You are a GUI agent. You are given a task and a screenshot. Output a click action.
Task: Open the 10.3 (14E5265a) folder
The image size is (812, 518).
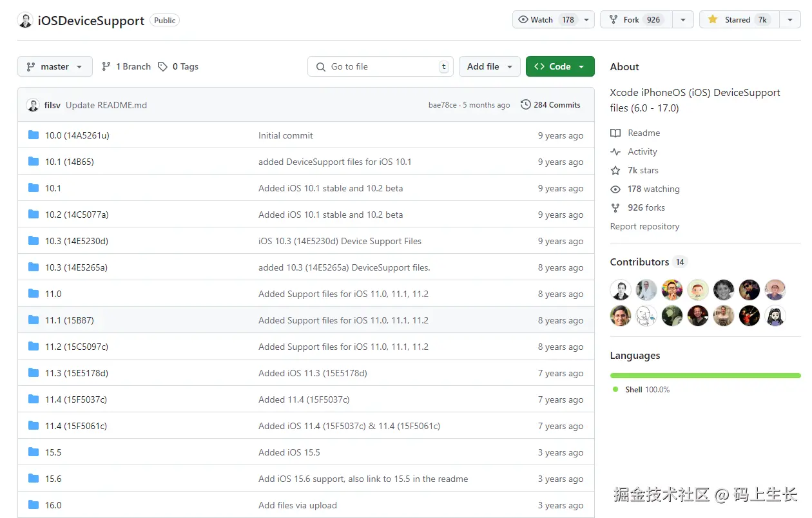76,267
